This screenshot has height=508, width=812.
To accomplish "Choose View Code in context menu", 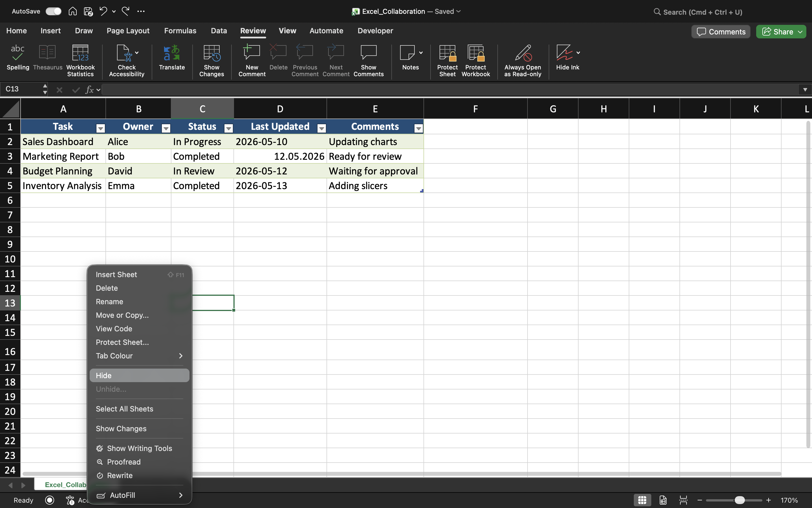I will click(x=140, y=329).
